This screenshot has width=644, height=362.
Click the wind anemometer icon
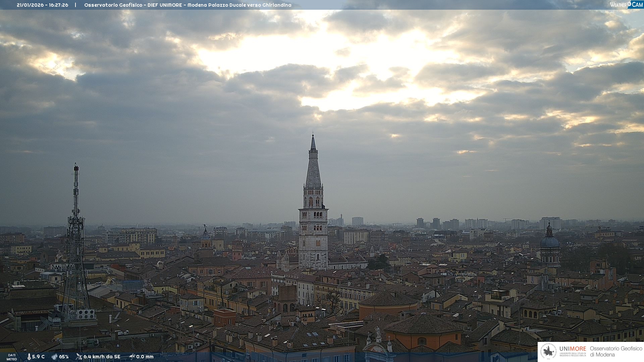pyautogui.click(x=79, y=357)
